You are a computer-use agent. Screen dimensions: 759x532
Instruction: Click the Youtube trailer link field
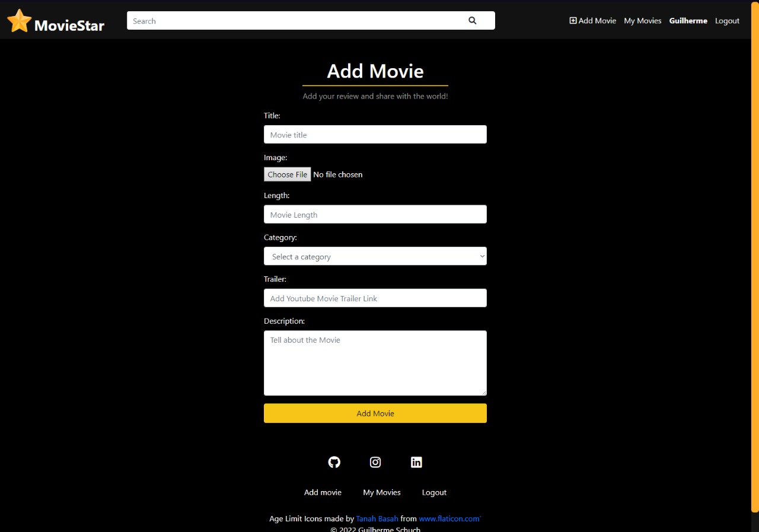coord(375,297)
